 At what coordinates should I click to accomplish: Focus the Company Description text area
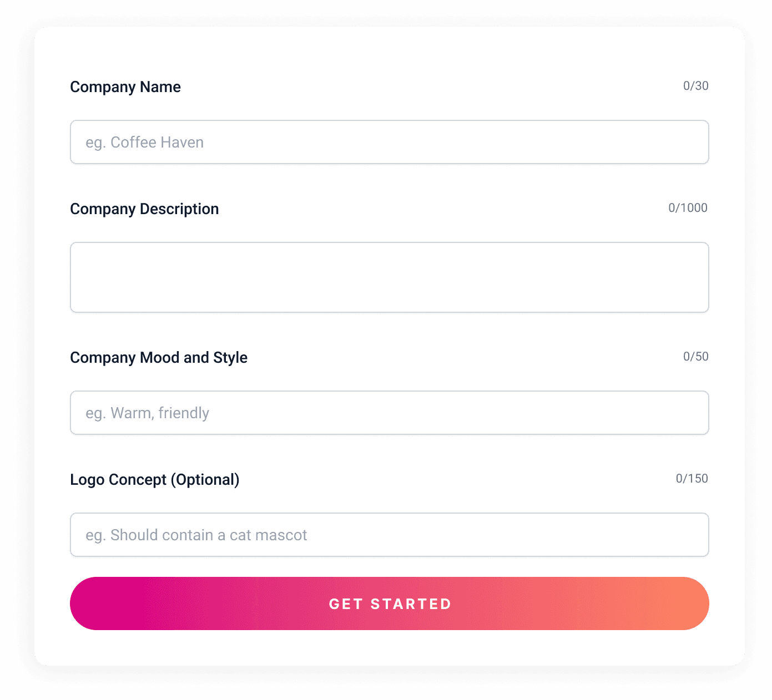pyautogui.click(x=389, y=277)
